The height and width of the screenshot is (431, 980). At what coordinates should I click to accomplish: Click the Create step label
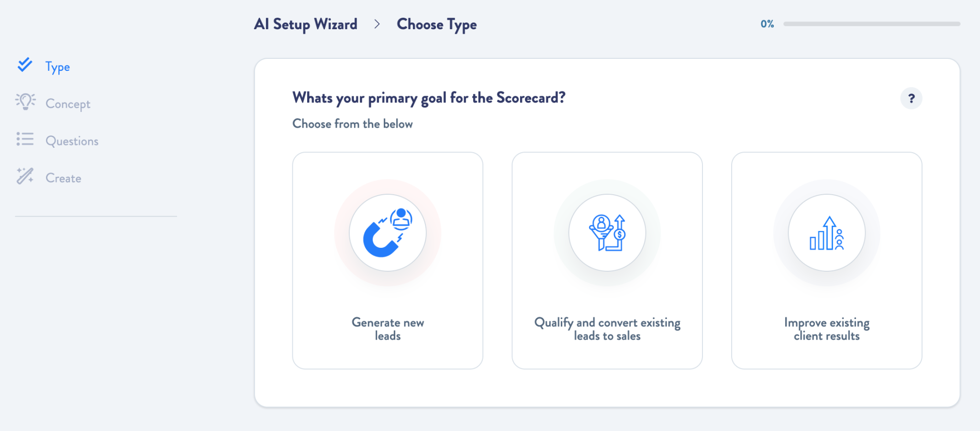tap(63, 177)
